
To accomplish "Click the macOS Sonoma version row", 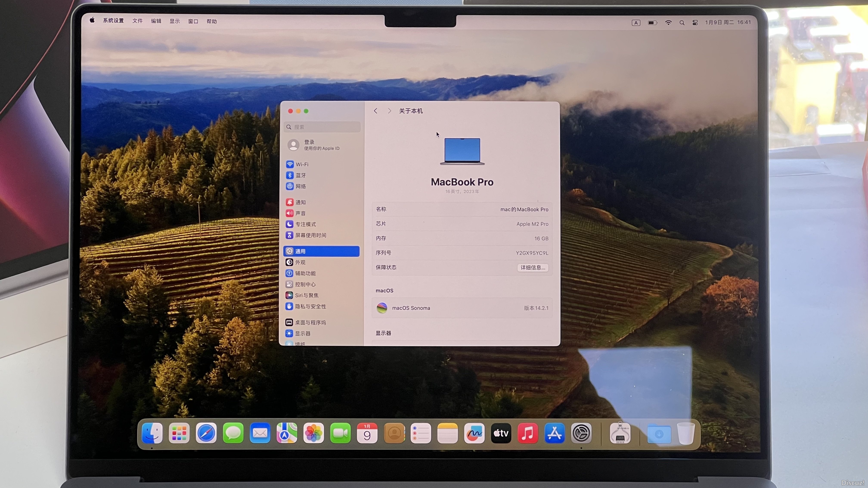I will tap(462, 308).
